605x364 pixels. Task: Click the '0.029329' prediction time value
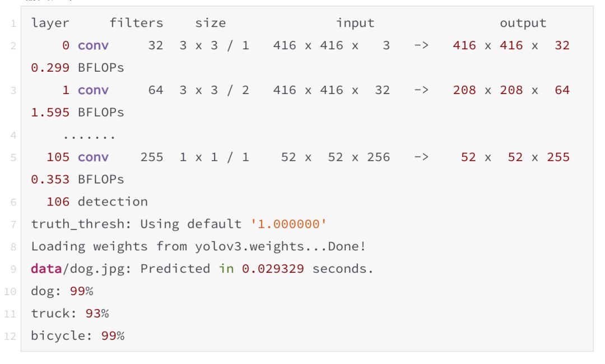click(x=273, y=269)
